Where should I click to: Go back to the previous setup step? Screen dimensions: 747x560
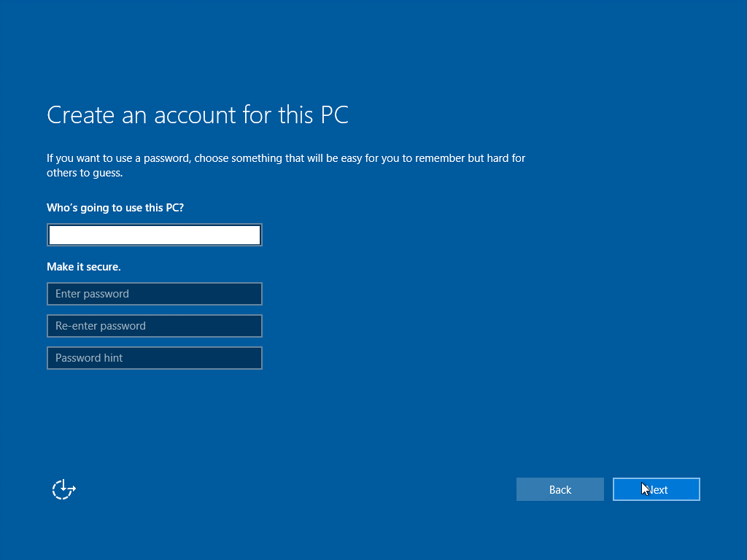click(560, 489)
